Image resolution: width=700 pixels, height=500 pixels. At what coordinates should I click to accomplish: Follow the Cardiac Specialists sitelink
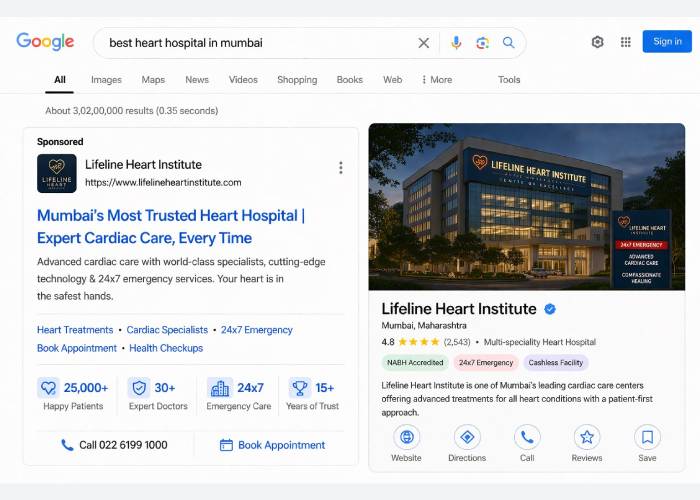click(x=167, y=330)
